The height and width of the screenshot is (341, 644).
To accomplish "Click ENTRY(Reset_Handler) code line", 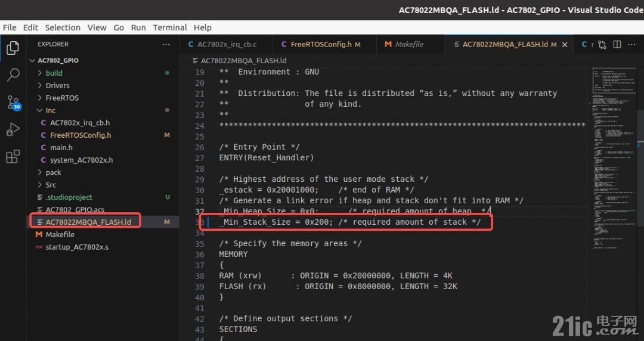I will (x=266, y=158).
